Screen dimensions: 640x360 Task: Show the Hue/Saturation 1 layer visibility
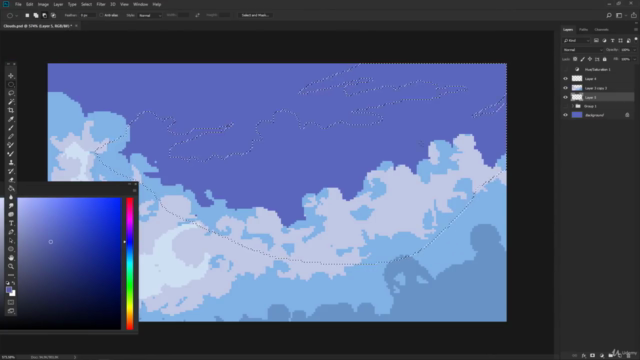565,69
